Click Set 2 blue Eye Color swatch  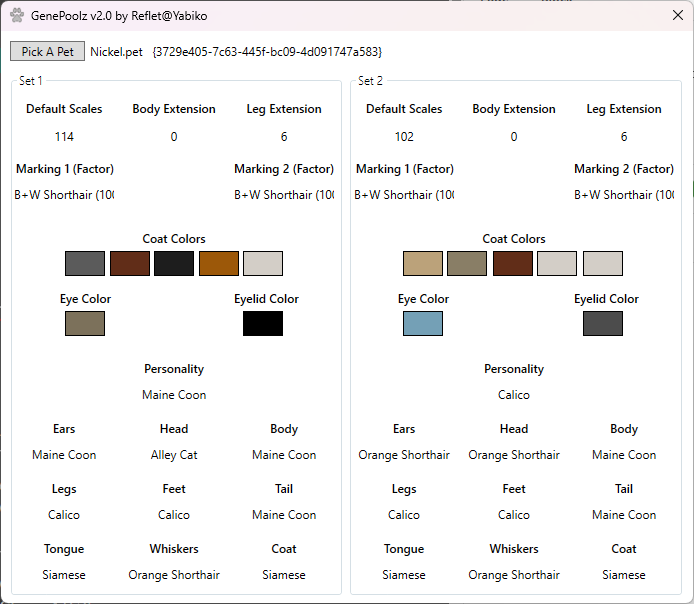coord(423,323)
